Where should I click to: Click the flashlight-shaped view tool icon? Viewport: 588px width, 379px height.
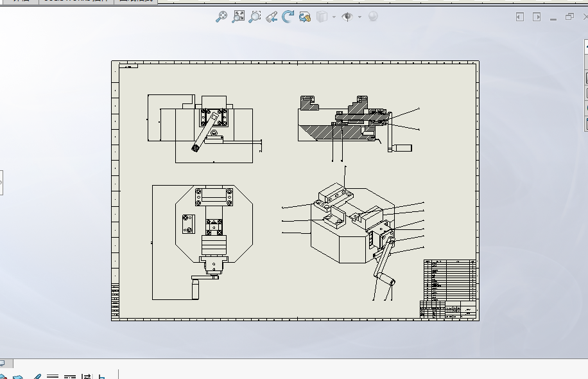pos(272,17)
